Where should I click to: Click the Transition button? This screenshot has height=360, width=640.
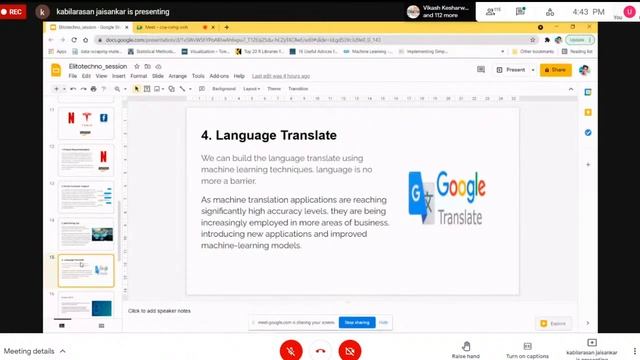pyautogui.click(x=298, y=89)
